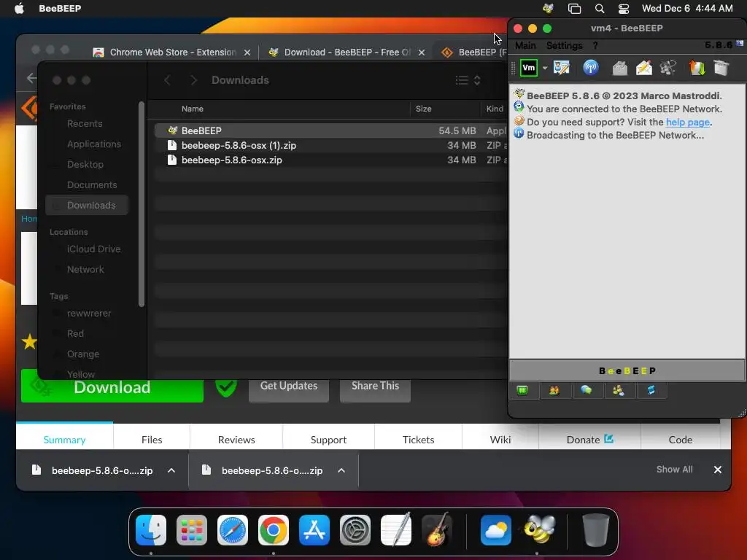Click the Share This button on the webpage
The height and width of the screenshot is (560, 747).
coord(376,386)
